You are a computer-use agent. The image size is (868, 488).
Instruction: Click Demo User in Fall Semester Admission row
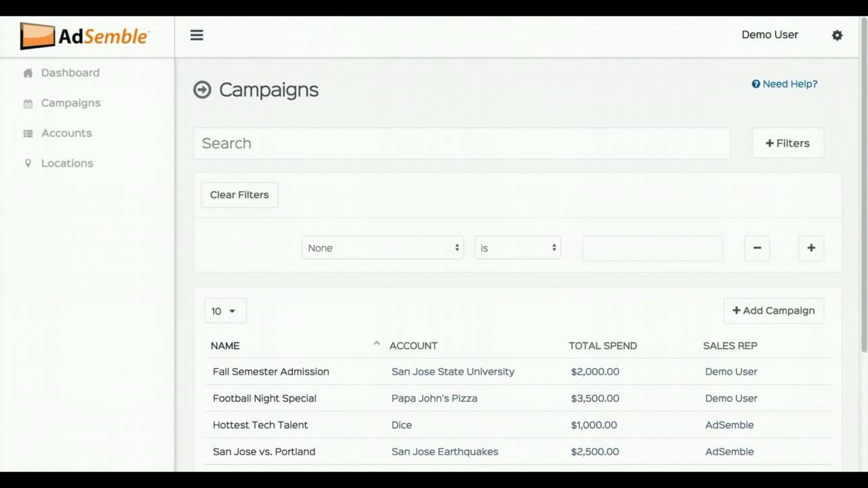pyautogui.click(x=731, y=371)
